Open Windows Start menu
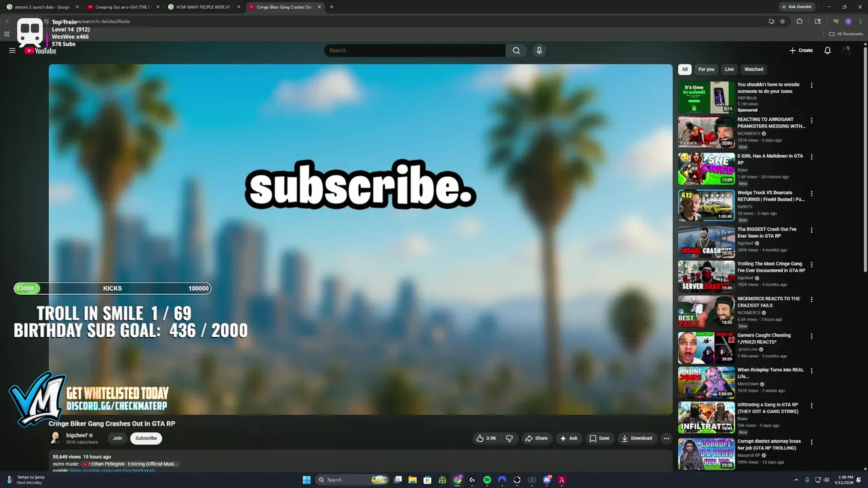 (307, 480)
